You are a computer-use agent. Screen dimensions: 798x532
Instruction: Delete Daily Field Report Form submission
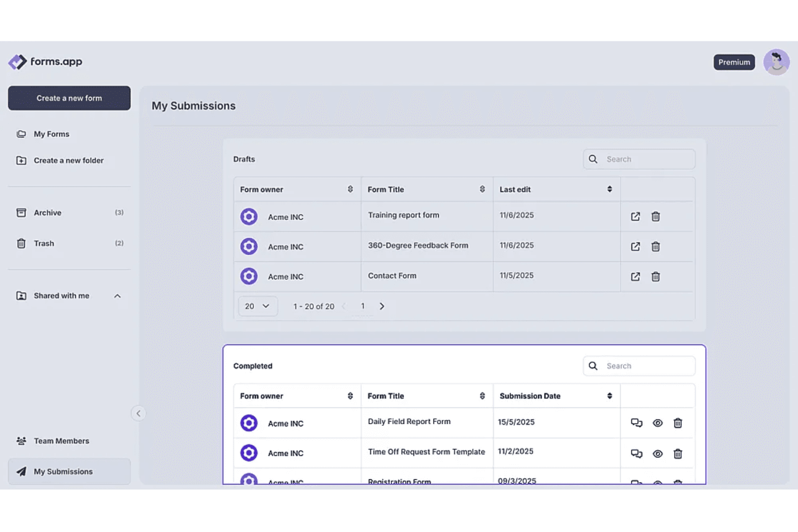[678, 423]
